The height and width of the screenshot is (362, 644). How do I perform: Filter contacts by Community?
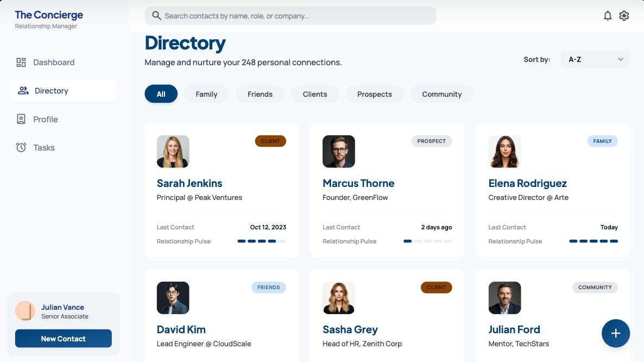[442, 94]
